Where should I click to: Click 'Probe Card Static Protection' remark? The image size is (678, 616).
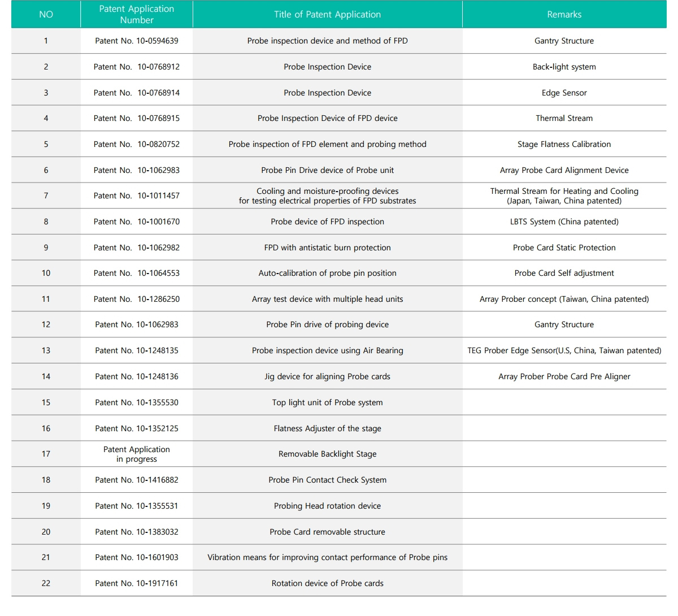click(x=564, y=248)
